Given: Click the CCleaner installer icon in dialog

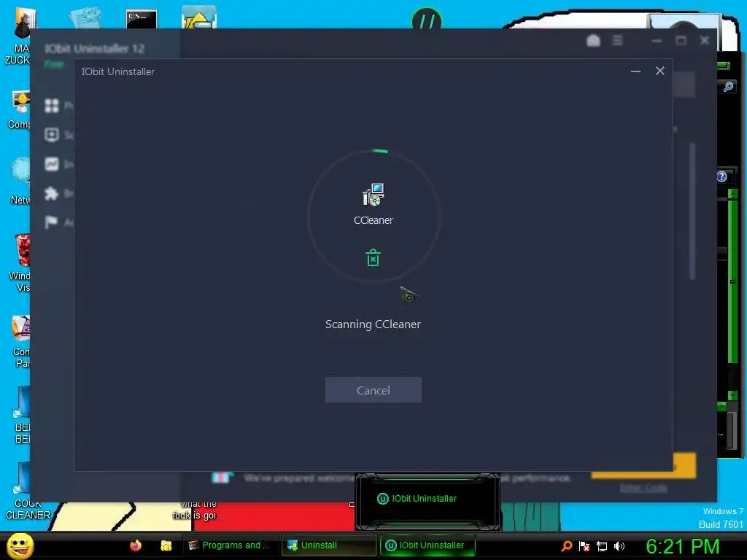Looking at the screenshot, I should tap(373, 194).
